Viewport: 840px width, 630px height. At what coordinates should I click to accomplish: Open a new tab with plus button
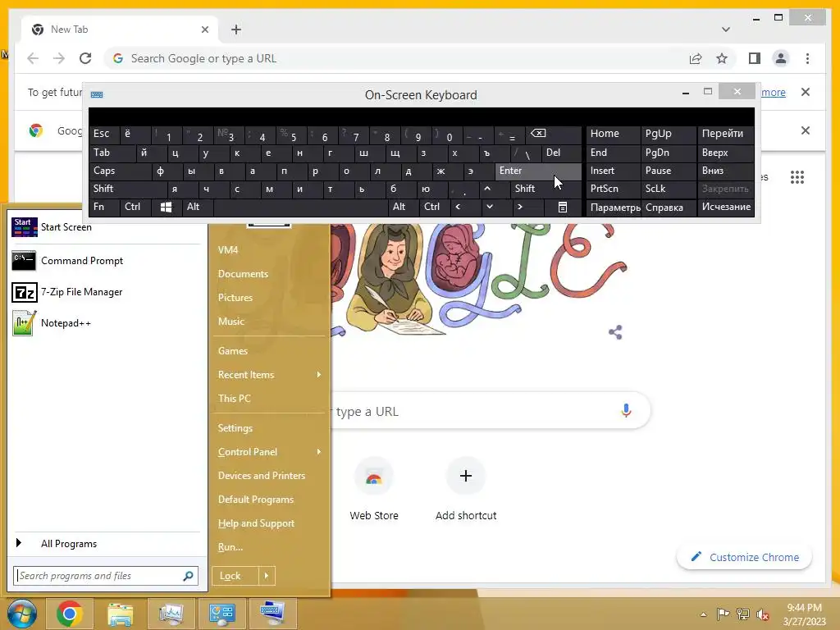click(236, 30)
